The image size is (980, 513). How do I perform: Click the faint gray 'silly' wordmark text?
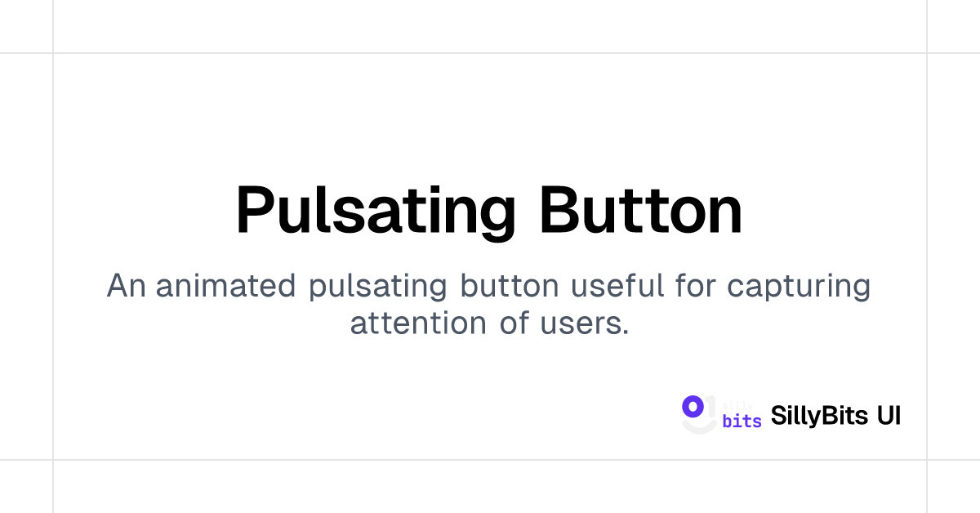pos(738,405)
